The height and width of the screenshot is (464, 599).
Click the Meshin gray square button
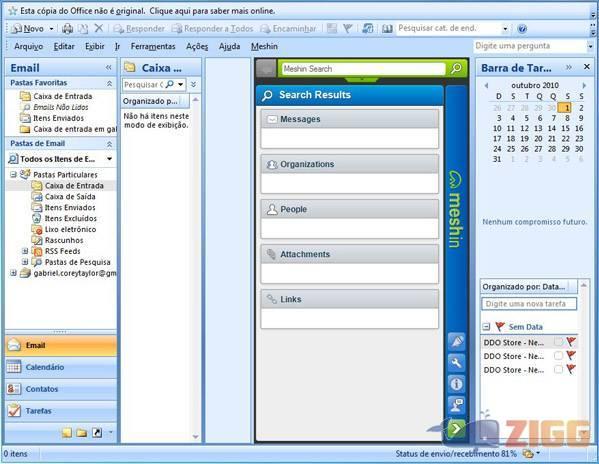(x=266, y=69)
